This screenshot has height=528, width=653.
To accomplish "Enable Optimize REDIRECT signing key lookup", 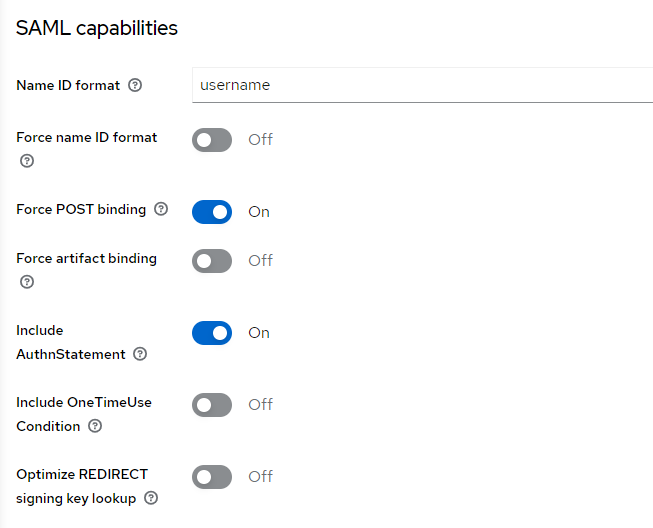I will point(212,477).
